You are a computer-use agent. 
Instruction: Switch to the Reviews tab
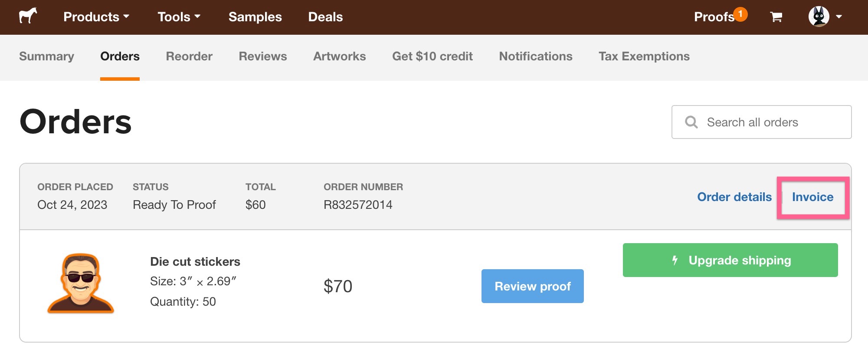pyautogui.click(x=262, y=56)
